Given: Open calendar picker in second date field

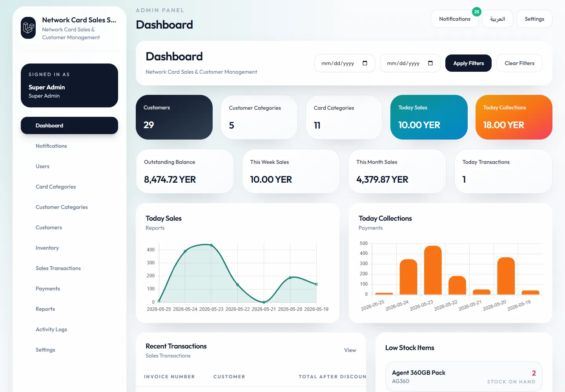Looking at the screenshot, I should [430, 63].
